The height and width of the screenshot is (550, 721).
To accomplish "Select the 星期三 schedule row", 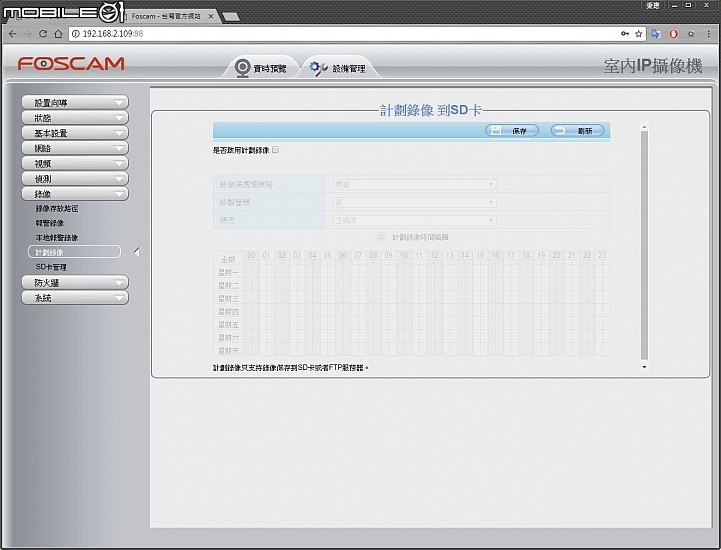I will coord(228,298).
